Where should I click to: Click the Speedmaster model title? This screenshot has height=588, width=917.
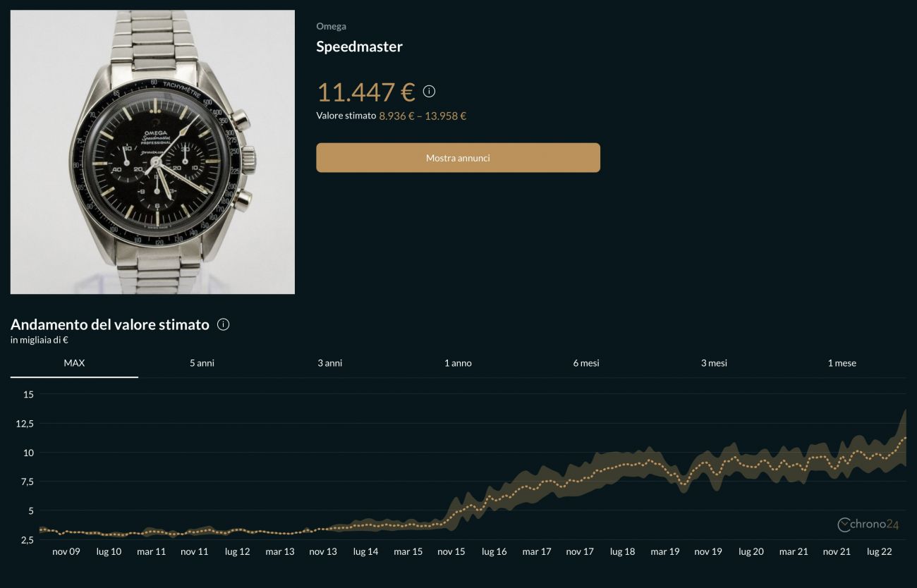[359, 47]
